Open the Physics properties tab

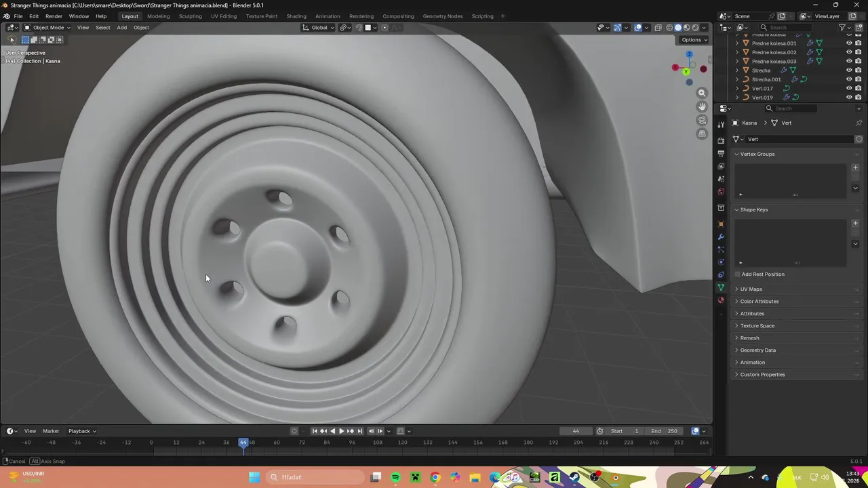point(721,262)
